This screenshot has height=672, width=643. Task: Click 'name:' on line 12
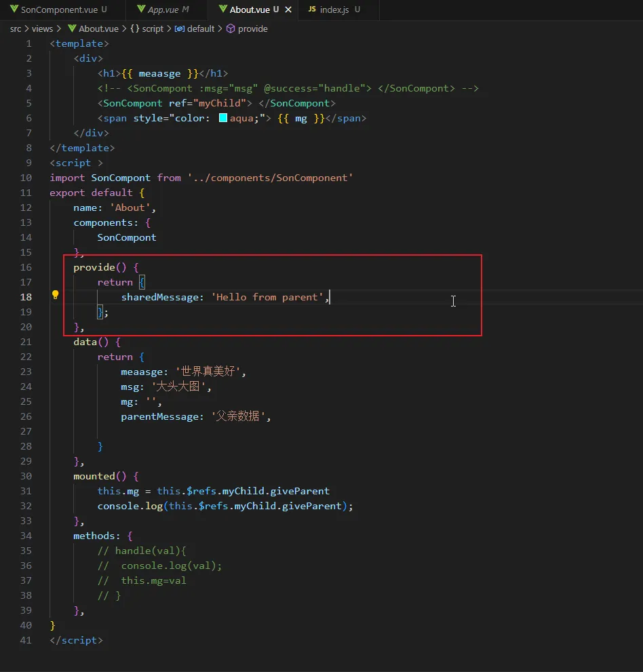pyautogui.click(x=88, y=208)
